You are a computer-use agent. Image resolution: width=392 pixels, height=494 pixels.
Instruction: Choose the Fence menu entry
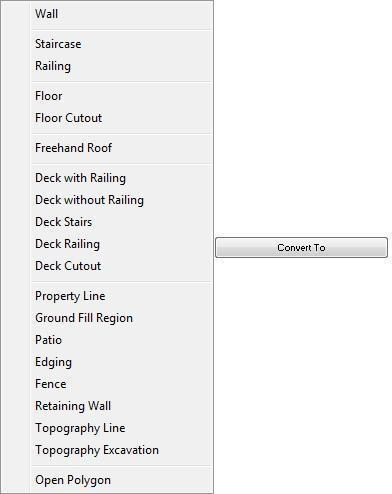coord(122,384)
